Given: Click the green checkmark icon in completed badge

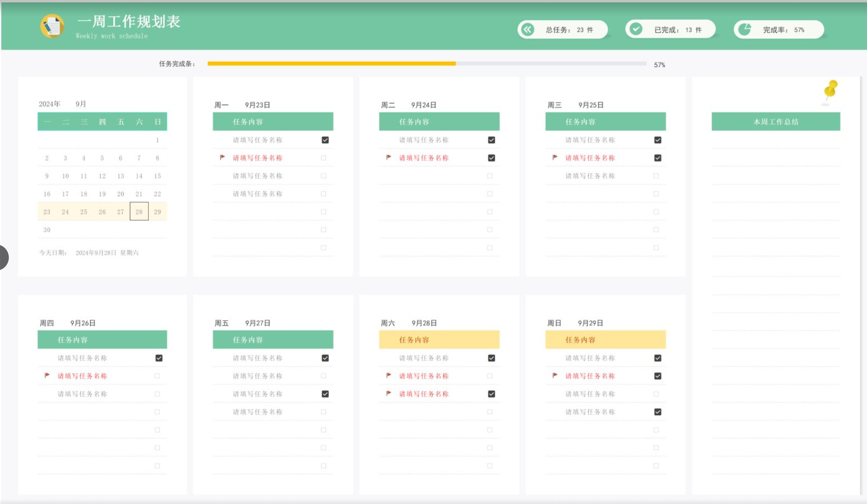Looking at the screenshot, I should tap(635, 29).
